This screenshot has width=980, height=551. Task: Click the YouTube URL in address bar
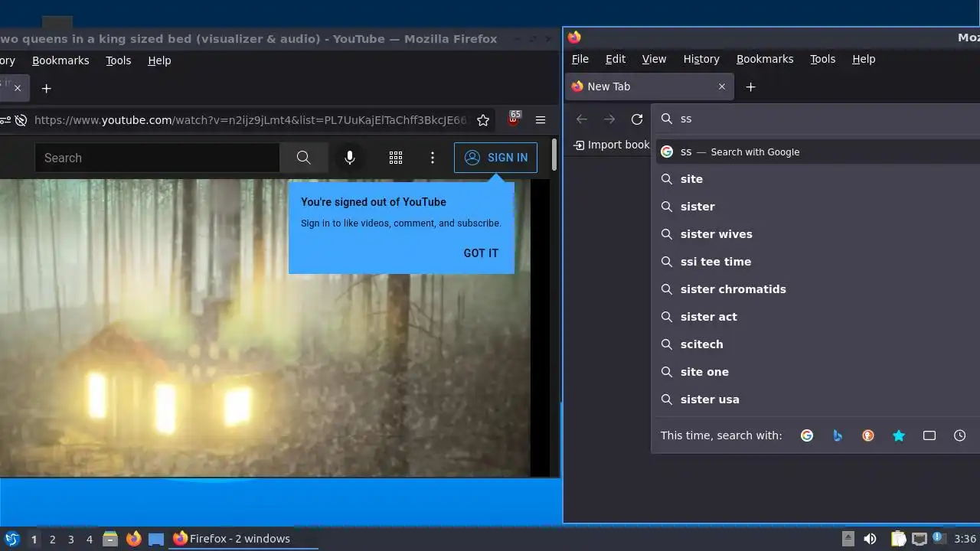tap(250, 120)
